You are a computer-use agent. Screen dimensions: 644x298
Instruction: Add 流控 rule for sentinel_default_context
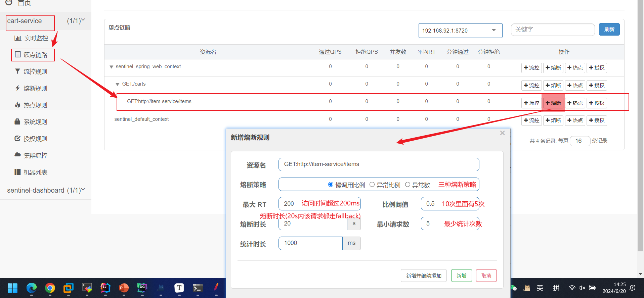(x=531, y=120)
